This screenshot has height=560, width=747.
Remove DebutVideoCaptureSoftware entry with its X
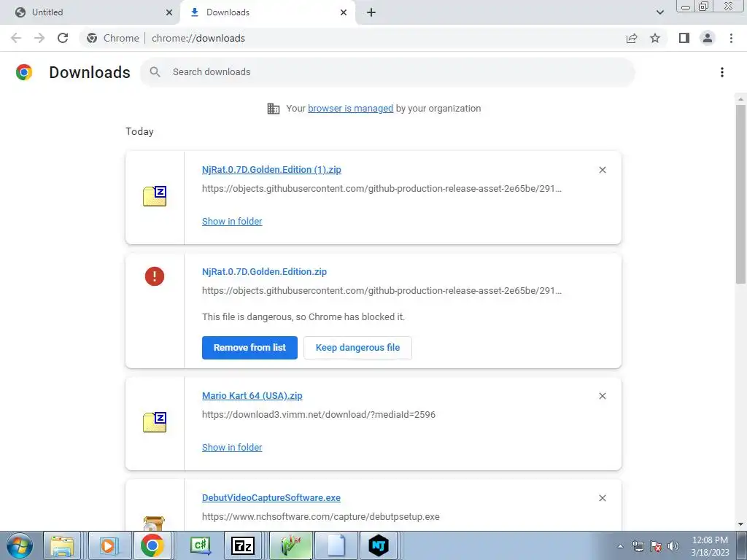(603, 498)
